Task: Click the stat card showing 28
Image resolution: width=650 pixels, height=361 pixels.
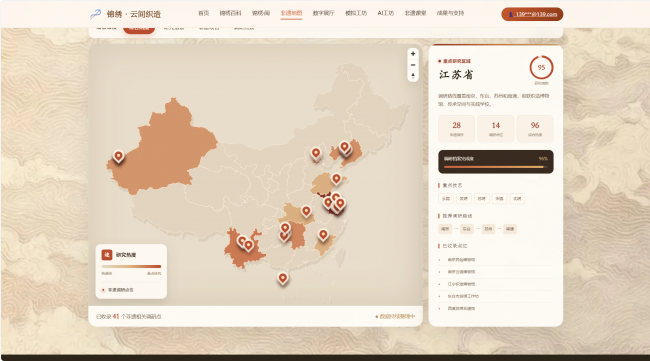Action: 456,128
